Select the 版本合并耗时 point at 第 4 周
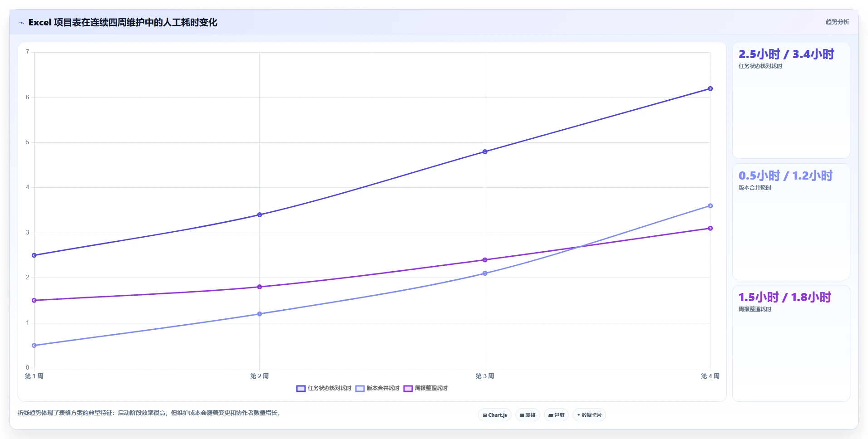868x439 pixels. coord(710,206)
